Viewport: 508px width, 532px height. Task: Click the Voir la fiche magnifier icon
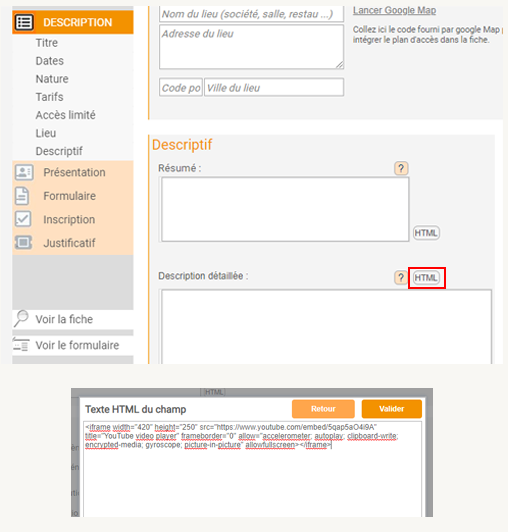click(x=21, y=319)
